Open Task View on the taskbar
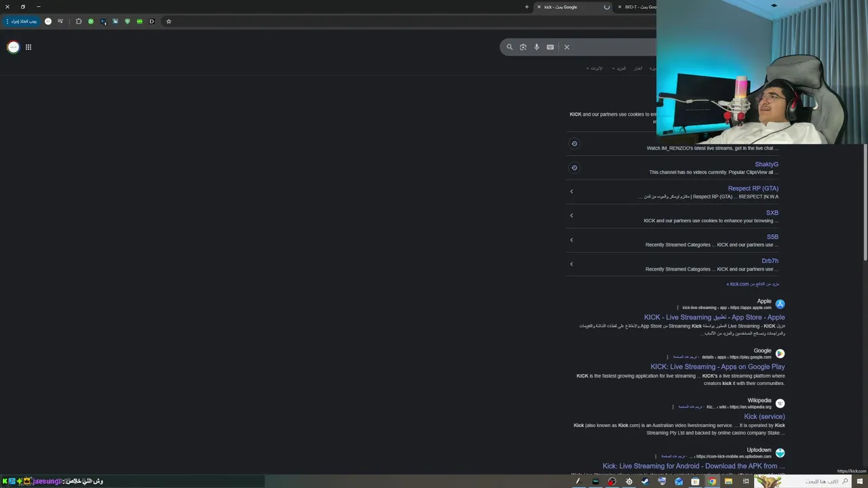 [746, 481]
